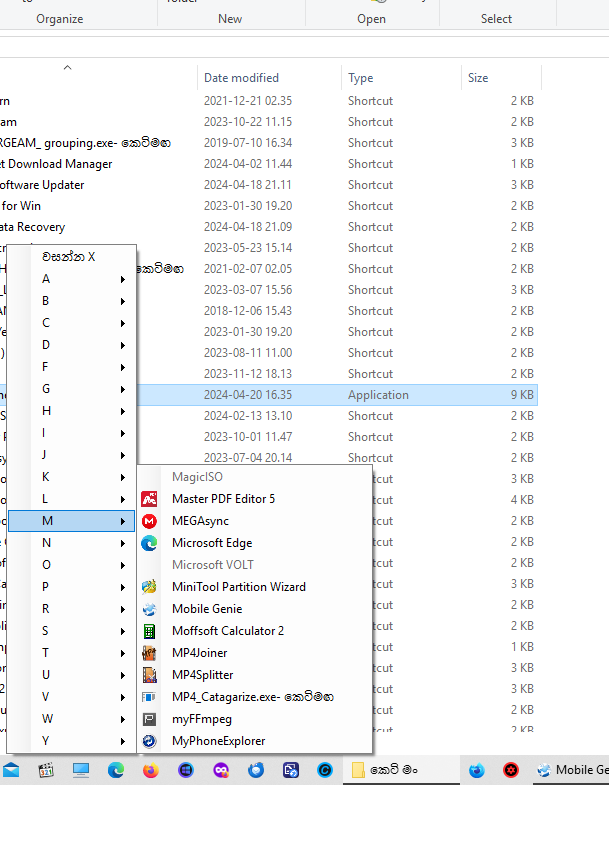Select the 'RGEAM_ grouping.exe' shortcut row
This screenshot has height=843, width=609.
tap(269, 143)
